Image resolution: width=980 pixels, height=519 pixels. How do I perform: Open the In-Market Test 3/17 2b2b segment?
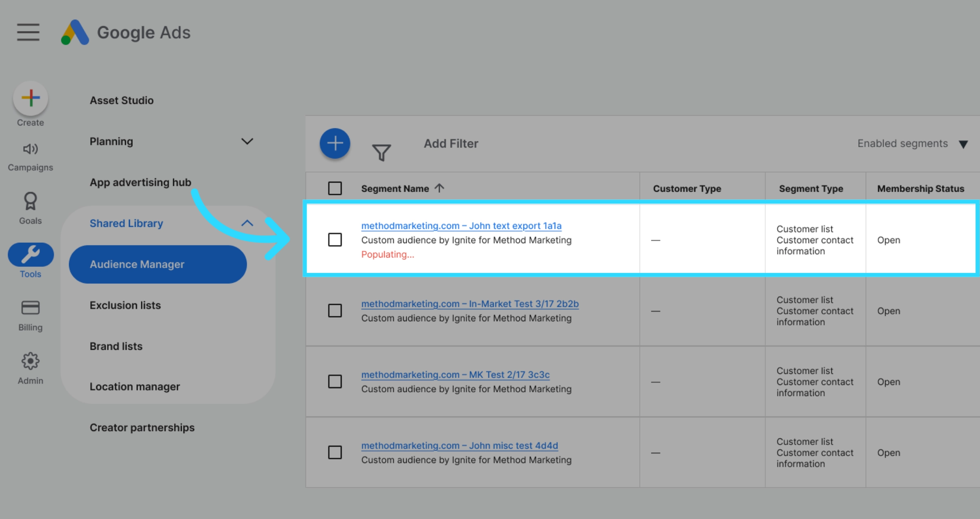tap(470, 304)
